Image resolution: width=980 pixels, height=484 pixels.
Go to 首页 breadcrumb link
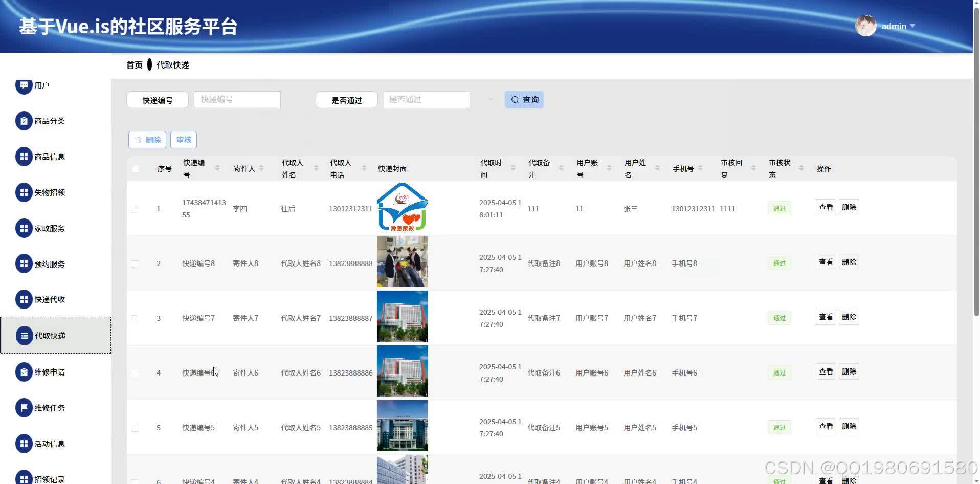(x=135, y=65)
